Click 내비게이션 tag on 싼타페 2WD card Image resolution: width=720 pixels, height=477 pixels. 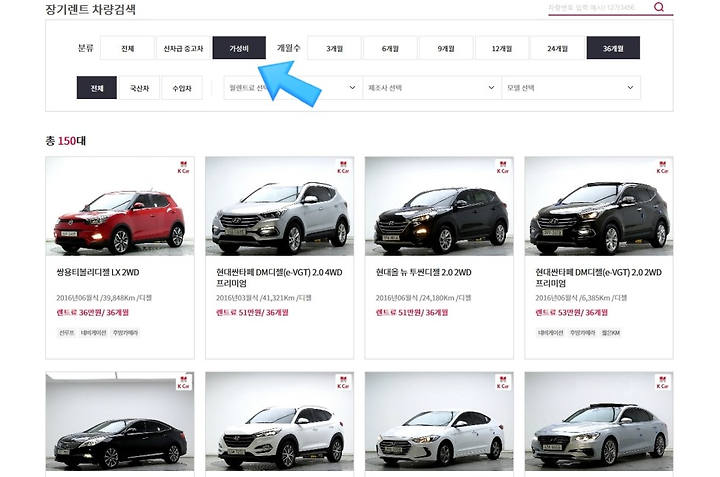(550, 332)
